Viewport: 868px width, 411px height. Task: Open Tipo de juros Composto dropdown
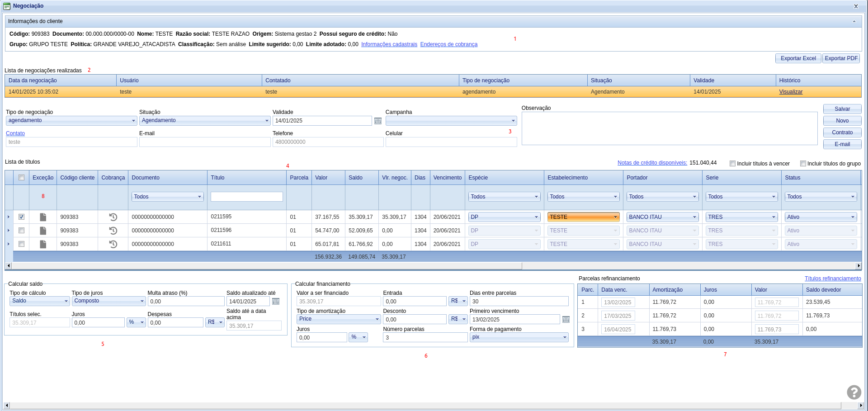click(x=108, y=301)
